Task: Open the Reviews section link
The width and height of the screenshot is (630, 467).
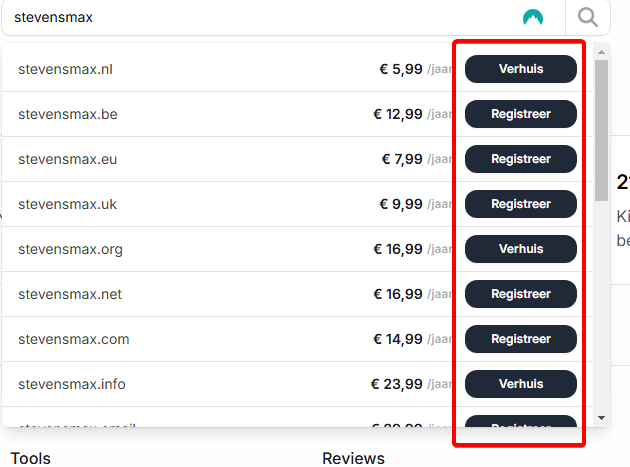Action: 353,458
